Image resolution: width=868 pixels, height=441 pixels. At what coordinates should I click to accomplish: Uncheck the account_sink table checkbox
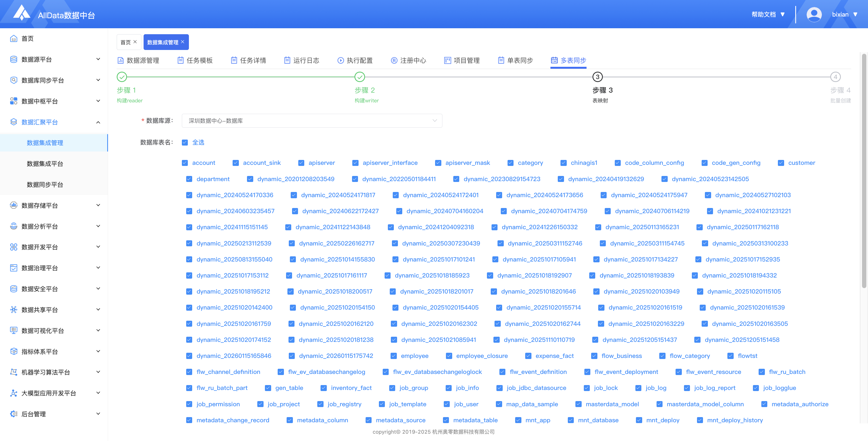[236, 163]
